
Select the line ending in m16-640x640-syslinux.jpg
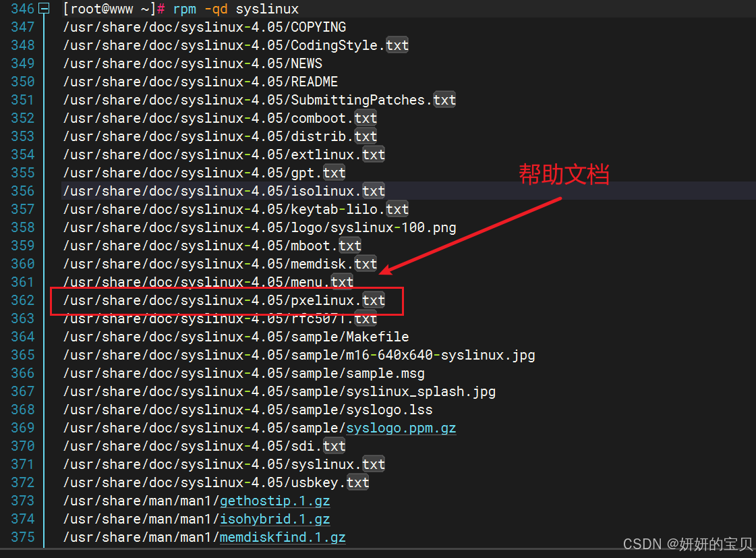[299, 355]
